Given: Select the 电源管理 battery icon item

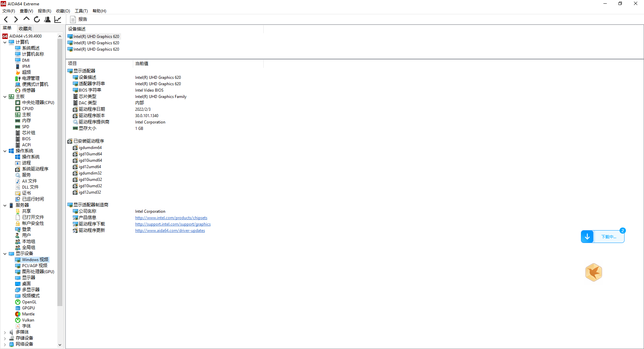Looking at the screenshot, I should (x=27, y=78).
